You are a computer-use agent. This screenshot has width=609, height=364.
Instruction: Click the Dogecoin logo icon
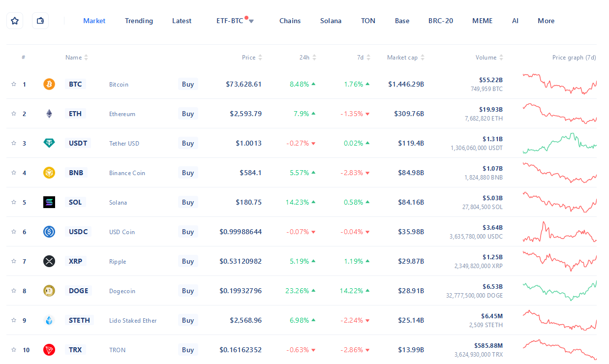coord(49,291)
